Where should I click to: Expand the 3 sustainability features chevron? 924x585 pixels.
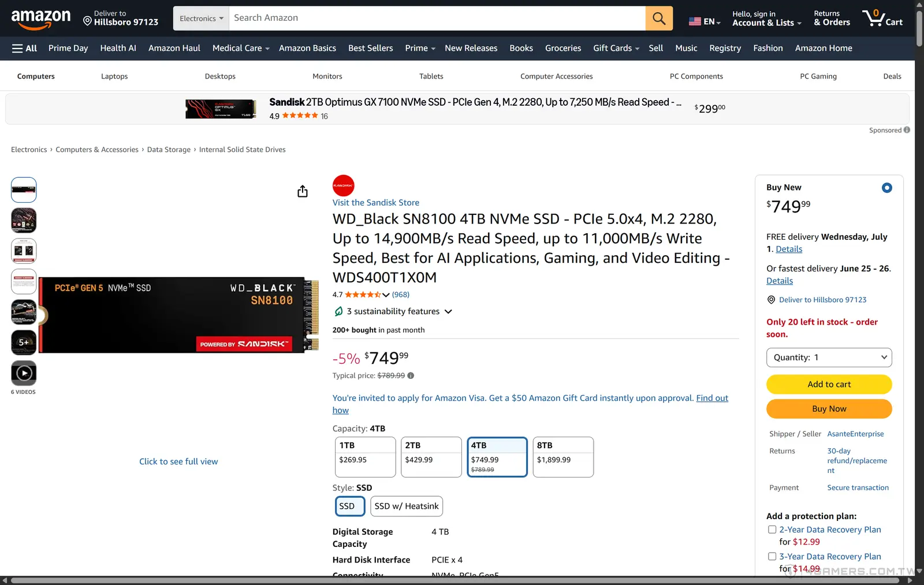coord(448,312)
